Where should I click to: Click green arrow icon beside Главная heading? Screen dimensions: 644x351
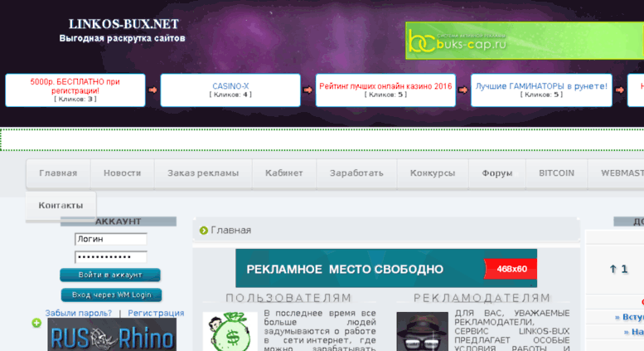click(204, 231)
